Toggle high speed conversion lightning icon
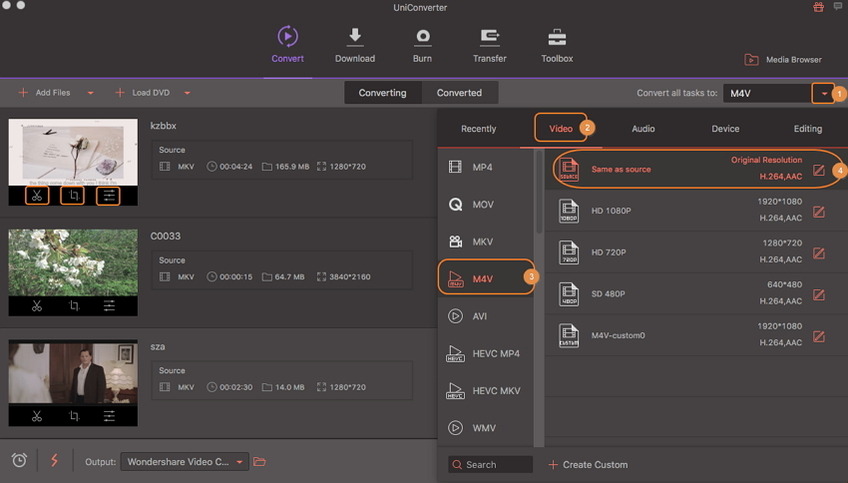Image resolution: width=848 pixels, height=483 pixels. [54, 461]
